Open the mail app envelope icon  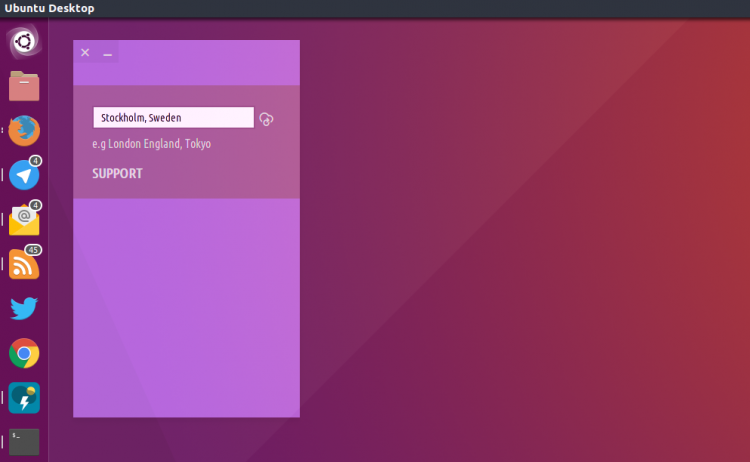[24, 219]
